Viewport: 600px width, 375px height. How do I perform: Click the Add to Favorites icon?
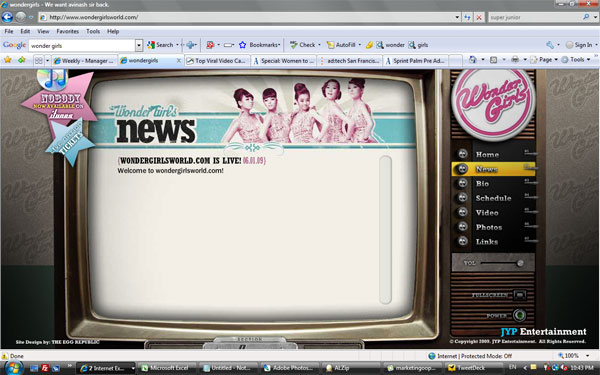[x=22, y=60]
